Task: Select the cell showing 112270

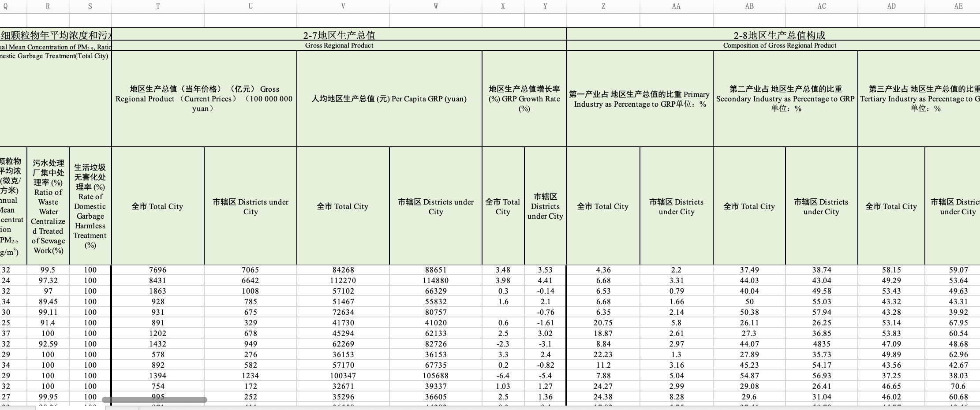Action: click(x=343, y=280)
